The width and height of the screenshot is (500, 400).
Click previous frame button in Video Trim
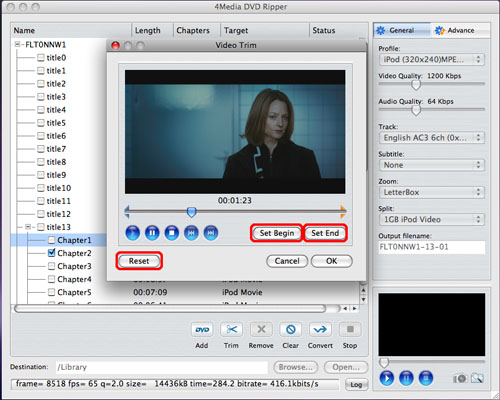click(x=191, y=233)
